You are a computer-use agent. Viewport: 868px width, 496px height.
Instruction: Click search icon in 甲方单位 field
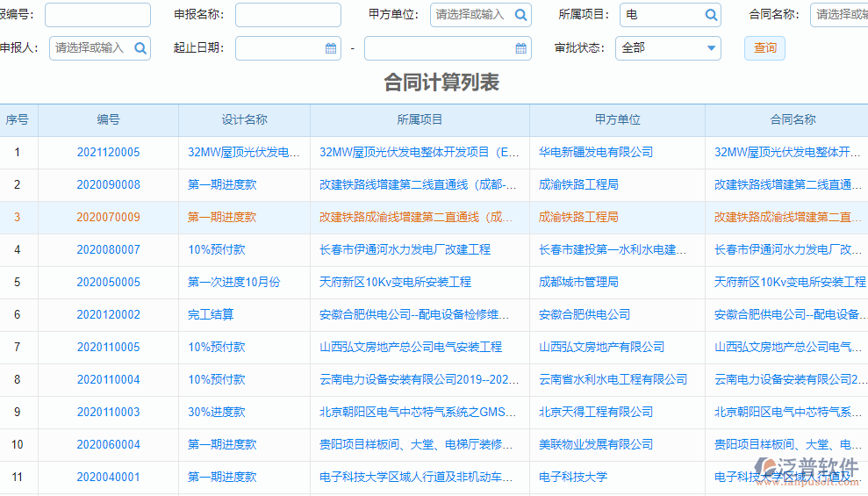[x=520, y=15]
